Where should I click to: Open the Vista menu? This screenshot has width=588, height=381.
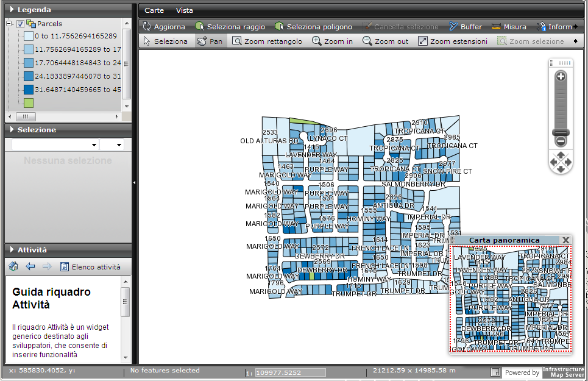[x=185, y=10]
